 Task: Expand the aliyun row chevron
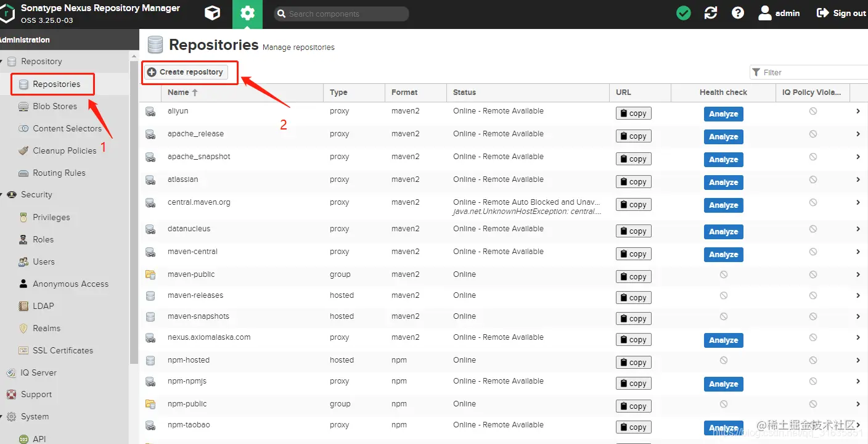pos(858,111)
